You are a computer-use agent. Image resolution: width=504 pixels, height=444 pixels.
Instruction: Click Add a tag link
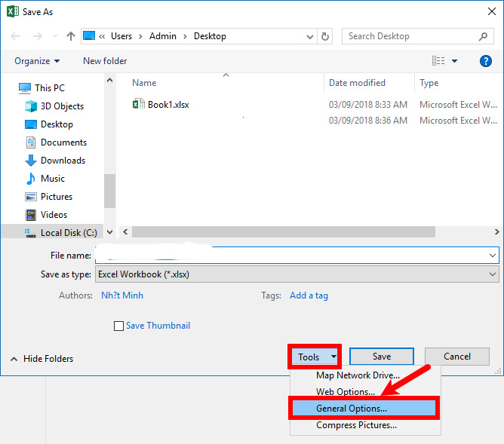[x=309, y=295]
